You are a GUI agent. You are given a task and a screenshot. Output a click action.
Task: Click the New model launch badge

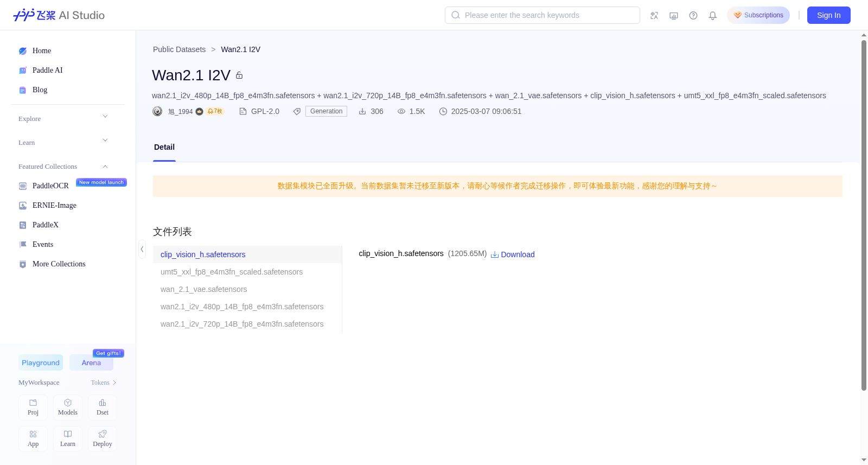click(101, 182)
